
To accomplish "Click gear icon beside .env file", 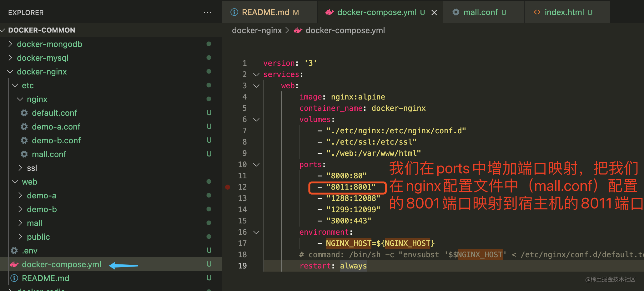I will coord(14,250).
